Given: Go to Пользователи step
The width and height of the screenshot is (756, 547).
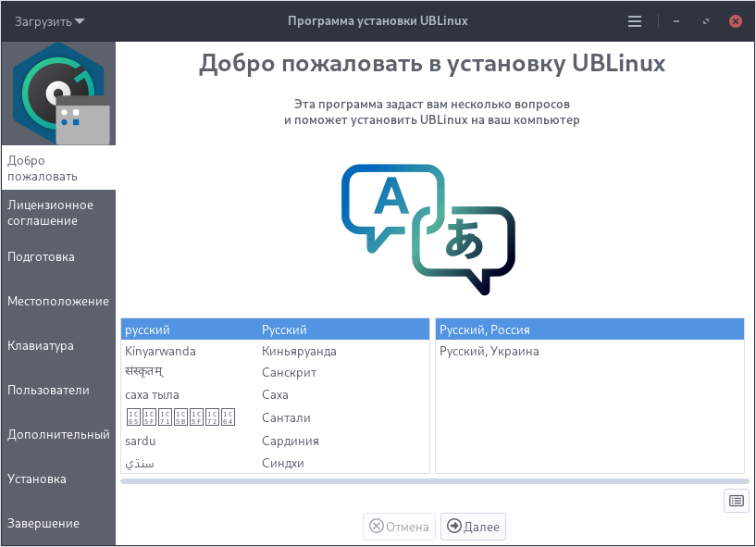Looking at the screenshot, I should coord(59,391).
